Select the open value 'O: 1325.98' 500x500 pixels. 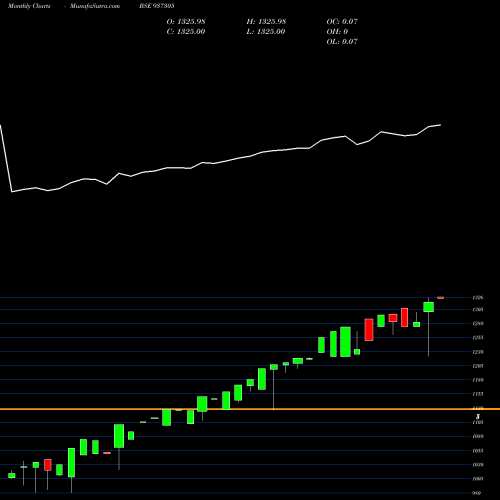pos(186,22)
